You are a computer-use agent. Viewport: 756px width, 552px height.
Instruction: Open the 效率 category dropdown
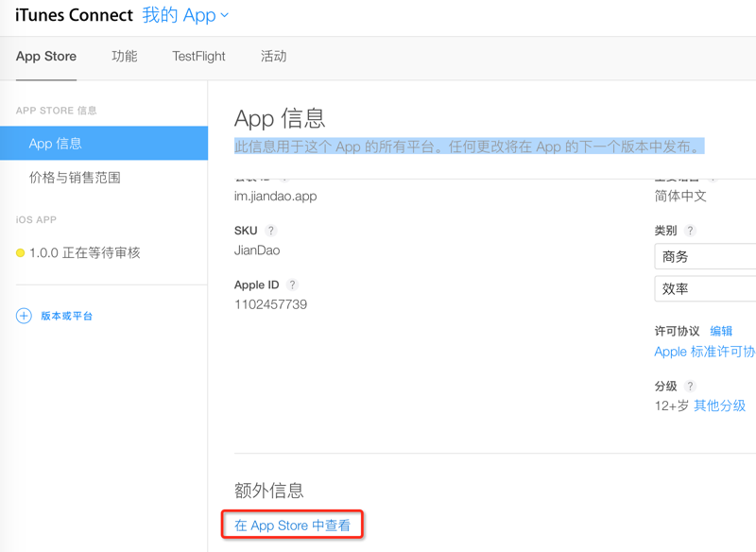click(x=705, y=289)
